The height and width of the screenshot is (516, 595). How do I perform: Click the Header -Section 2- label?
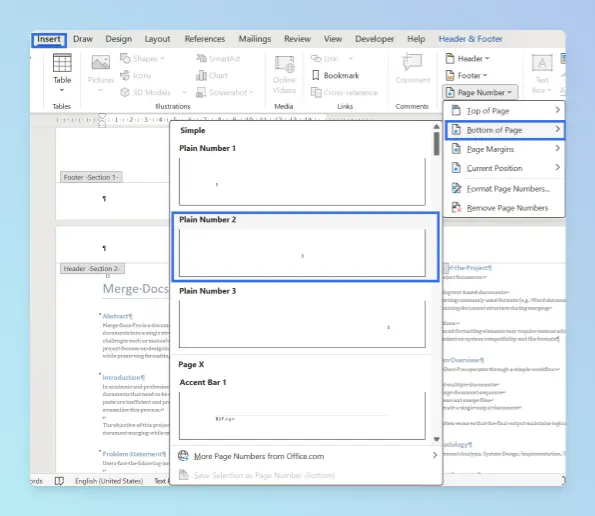[92, 269]
